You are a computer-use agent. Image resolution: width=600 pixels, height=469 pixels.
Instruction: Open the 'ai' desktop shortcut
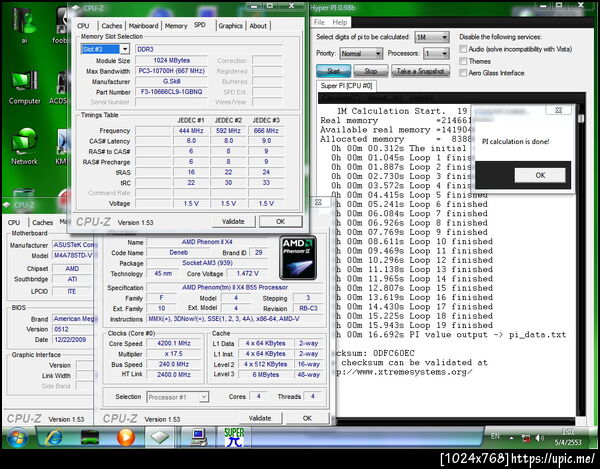click(x=24, y=25)
